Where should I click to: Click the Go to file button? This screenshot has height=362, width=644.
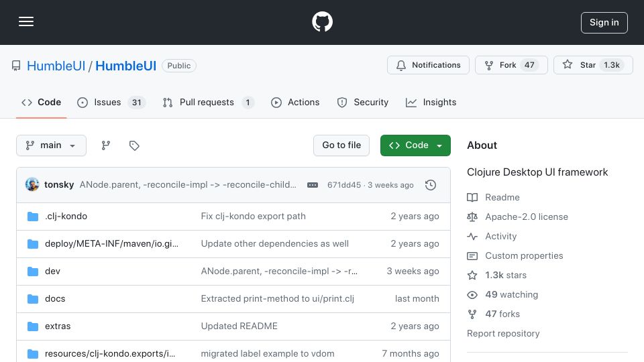(x=341, y=145)
